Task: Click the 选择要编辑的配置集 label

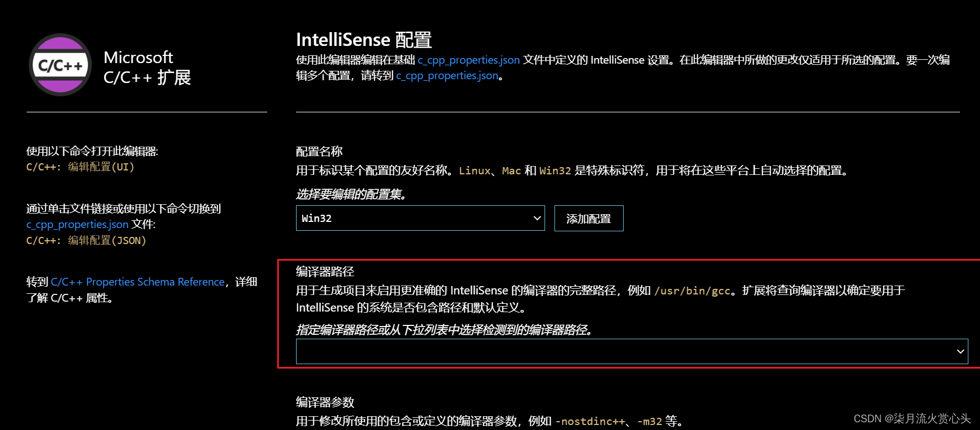Action: coord(352,194)
